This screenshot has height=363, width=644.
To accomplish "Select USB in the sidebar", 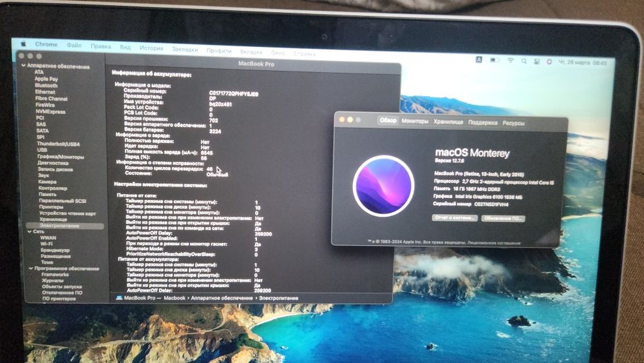I will (42, 150).
